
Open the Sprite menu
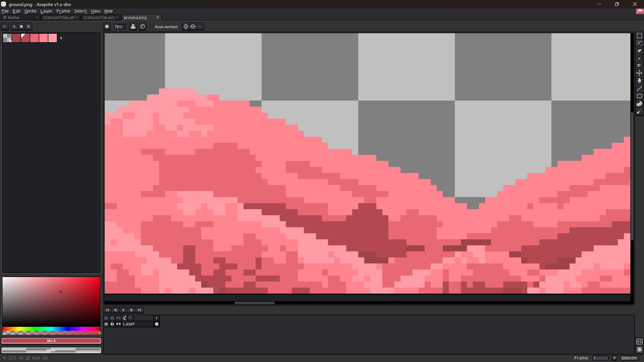(30, 11)
